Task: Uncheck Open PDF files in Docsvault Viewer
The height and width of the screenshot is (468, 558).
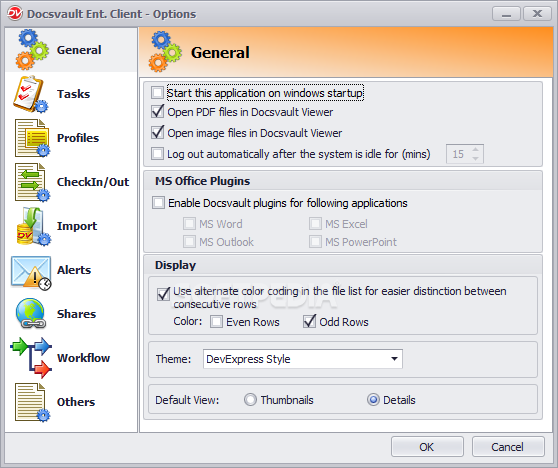Action: tap(157, 112)
